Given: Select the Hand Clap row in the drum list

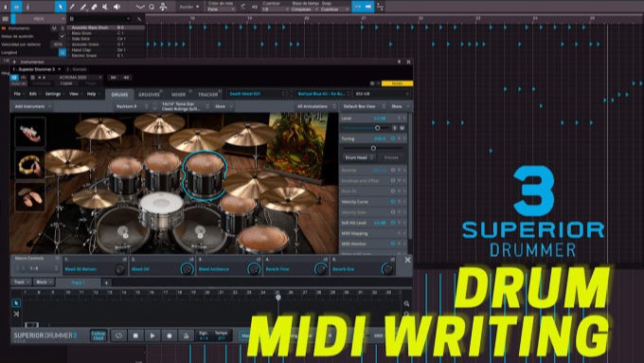Looking at the screenshot, I should coord(106,49).
